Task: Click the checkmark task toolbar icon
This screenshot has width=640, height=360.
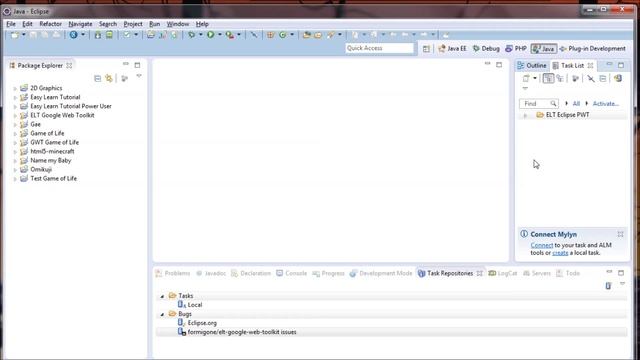Action: 127,35
